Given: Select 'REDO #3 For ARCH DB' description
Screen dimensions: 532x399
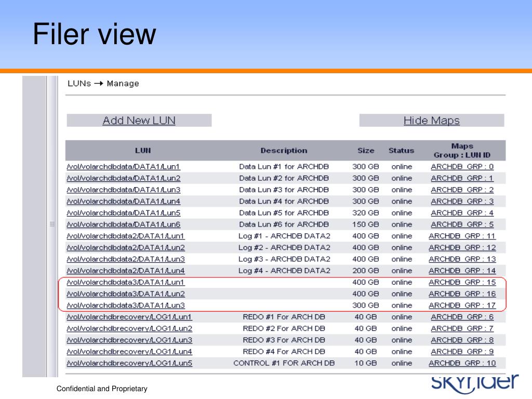Looking at the screenshot, I should (x=284, y=340).
